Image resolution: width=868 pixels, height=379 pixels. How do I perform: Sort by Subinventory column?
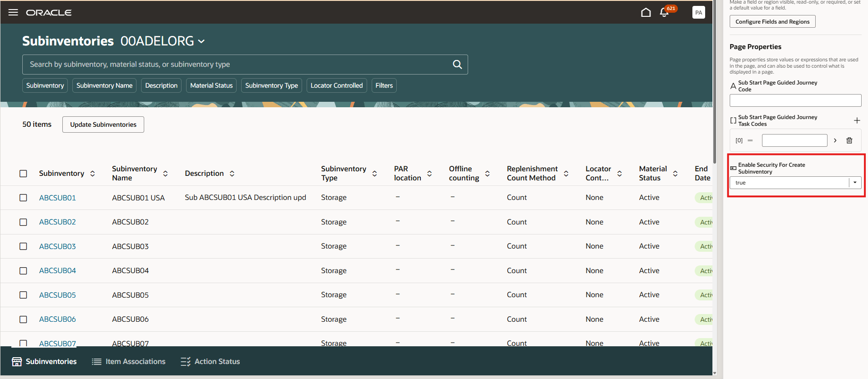pos(93,174)
